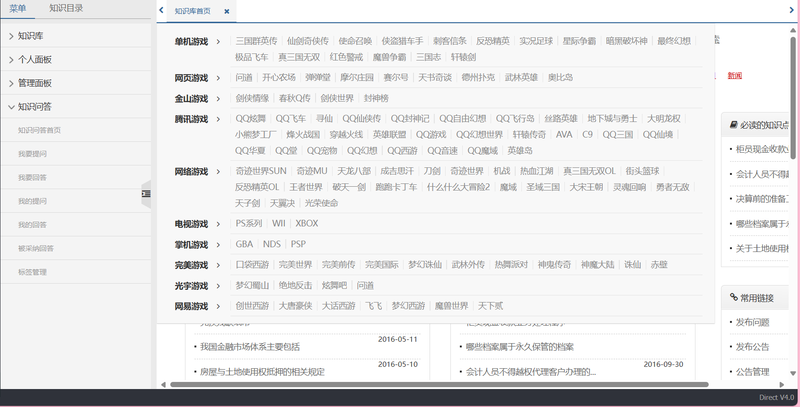This screenshot has width=800, height=407.
Task: Open the 三国群英传 link
Action: 256,41
